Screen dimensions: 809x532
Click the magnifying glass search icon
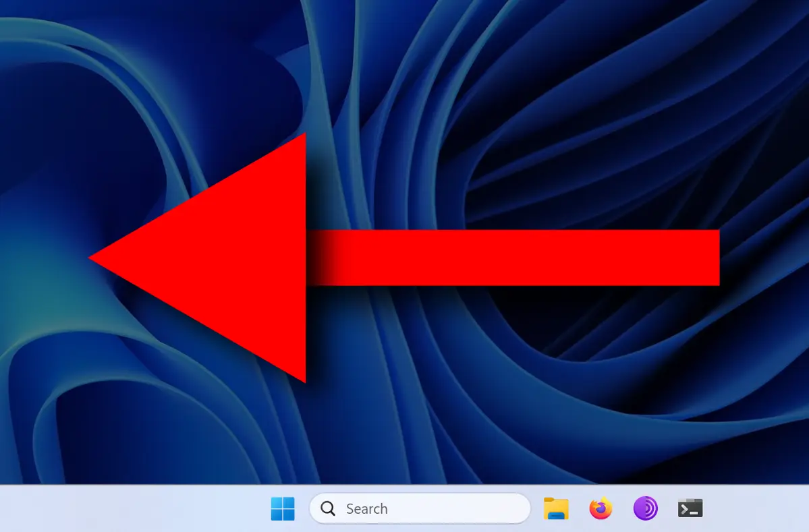click(328, 508)
